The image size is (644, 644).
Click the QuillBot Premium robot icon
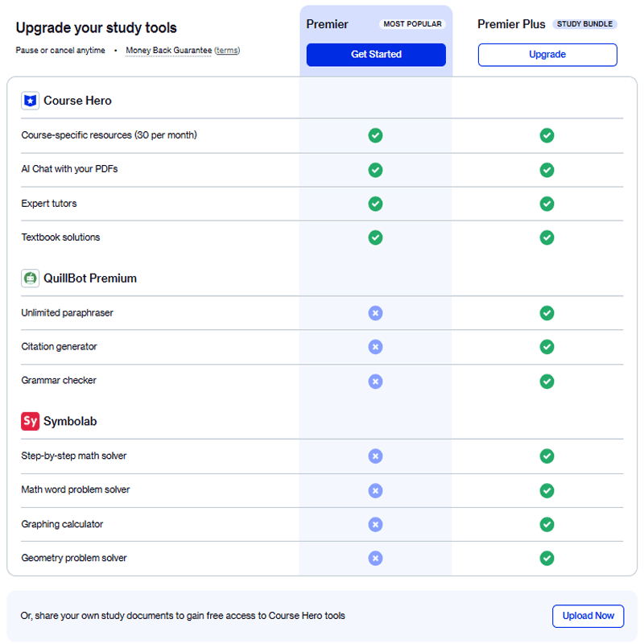pyautogui.click(x=30, y=279)
